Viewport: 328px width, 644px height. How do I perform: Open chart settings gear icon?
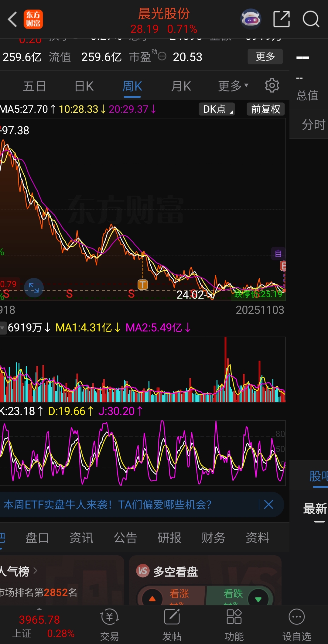click(x=272, y=86)
